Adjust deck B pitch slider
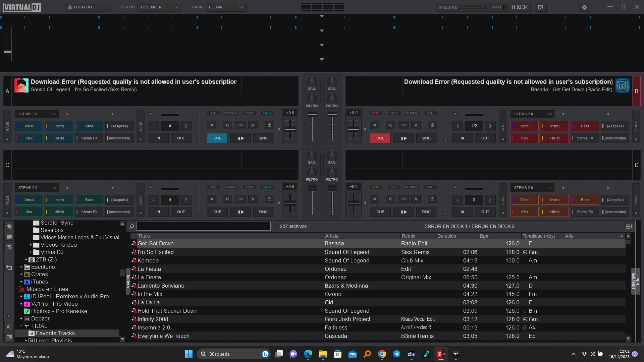Screen dimensions: 644x362 point(354,130)
